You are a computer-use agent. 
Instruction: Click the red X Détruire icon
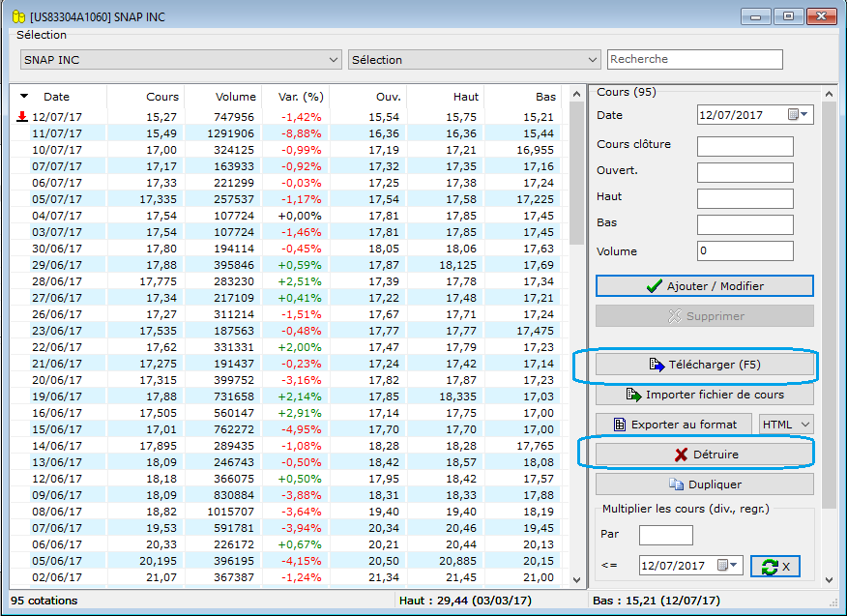click(x=681, y=455)
